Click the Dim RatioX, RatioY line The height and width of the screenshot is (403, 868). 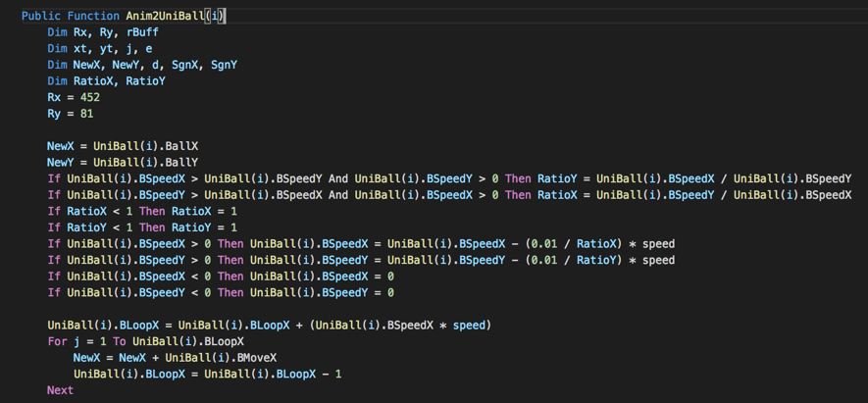(106, 81)
